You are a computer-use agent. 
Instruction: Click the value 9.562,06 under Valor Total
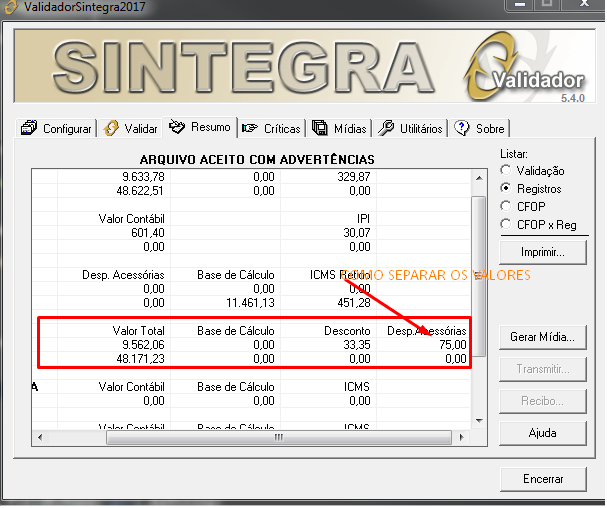143,345
